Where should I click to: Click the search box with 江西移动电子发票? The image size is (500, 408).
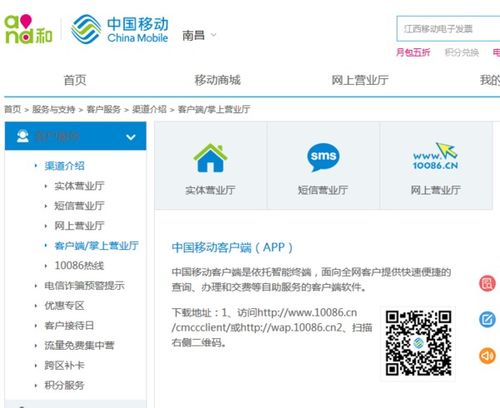pos(448,29)
